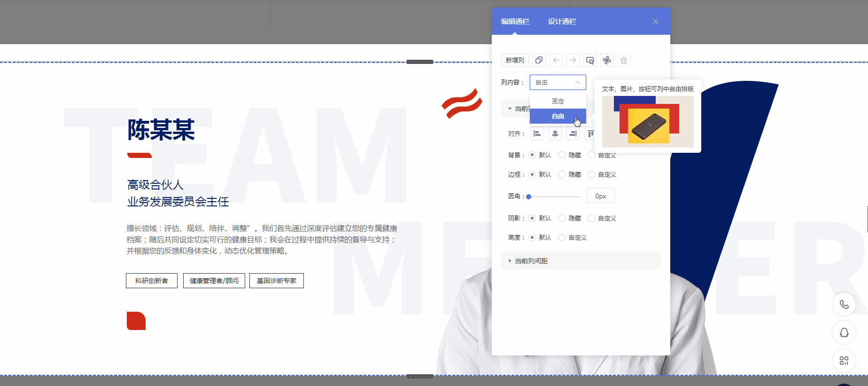
Task: Click the 新增列 button
Action: coord(515,60)
